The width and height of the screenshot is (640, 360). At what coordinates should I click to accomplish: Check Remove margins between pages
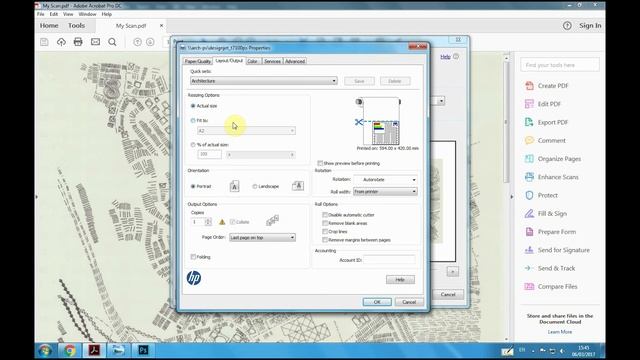coord(325,240)
